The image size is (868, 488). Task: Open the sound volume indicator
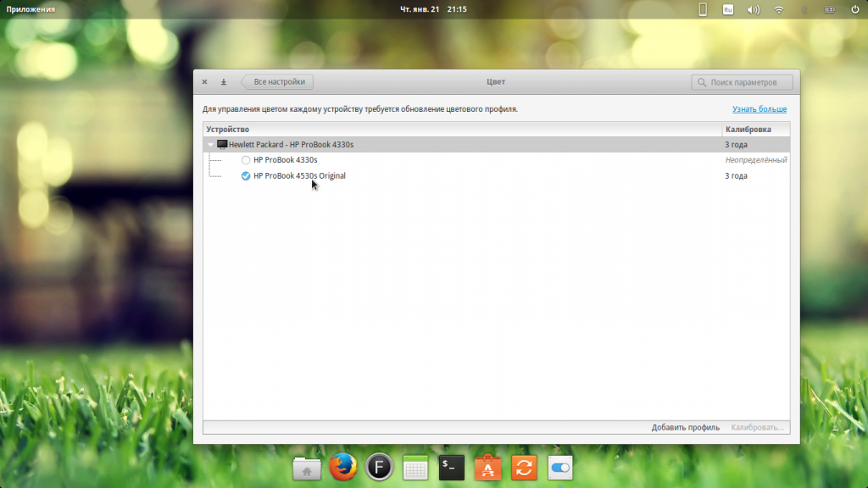(754, 9)
